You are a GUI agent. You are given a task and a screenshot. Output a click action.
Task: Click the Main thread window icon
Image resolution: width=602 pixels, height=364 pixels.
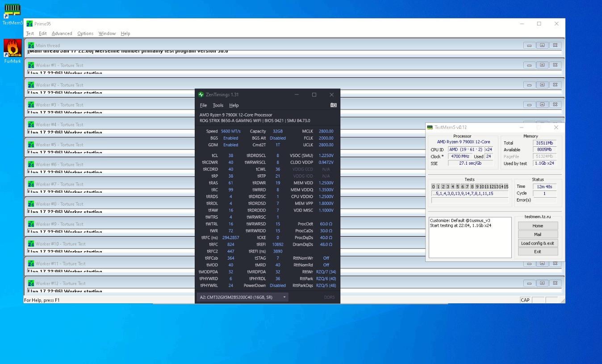(x=31, y=45)
